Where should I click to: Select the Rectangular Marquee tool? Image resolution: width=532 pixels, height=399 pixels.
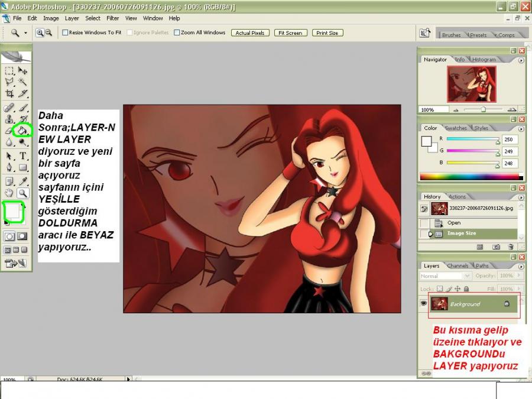(9, 70)
